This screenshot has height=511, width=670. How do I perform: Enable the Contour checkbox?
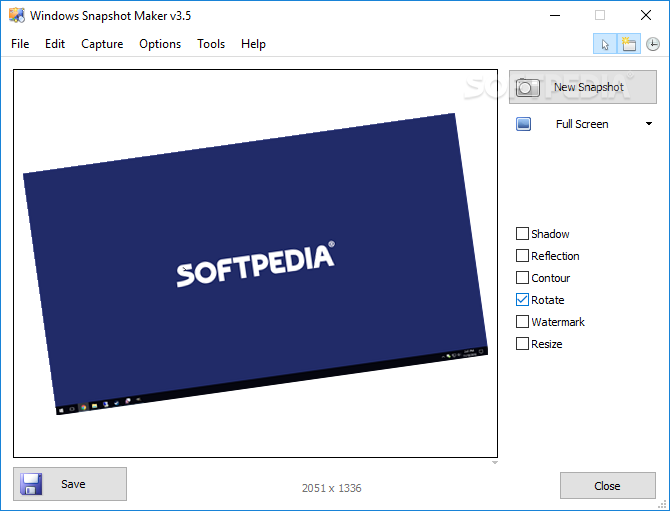[522, 278]
